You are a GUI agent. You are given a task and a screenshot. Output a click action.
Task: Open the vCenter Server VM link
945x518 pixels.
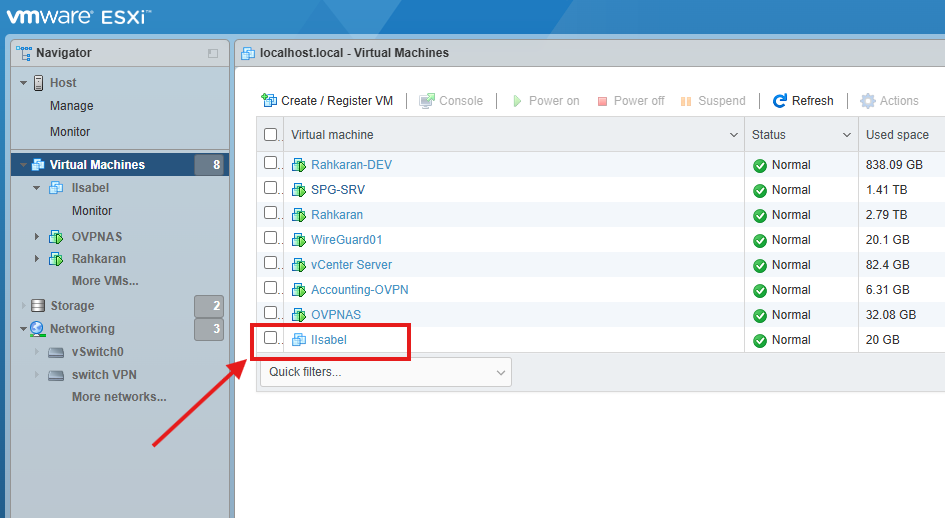tap(351, 265)
